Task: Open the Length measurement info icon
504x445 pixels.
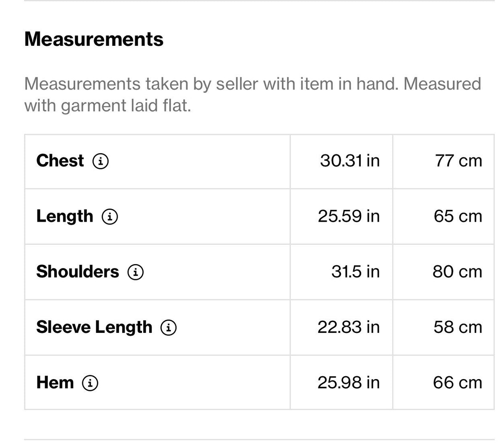Action: click(x=110, y=217)
